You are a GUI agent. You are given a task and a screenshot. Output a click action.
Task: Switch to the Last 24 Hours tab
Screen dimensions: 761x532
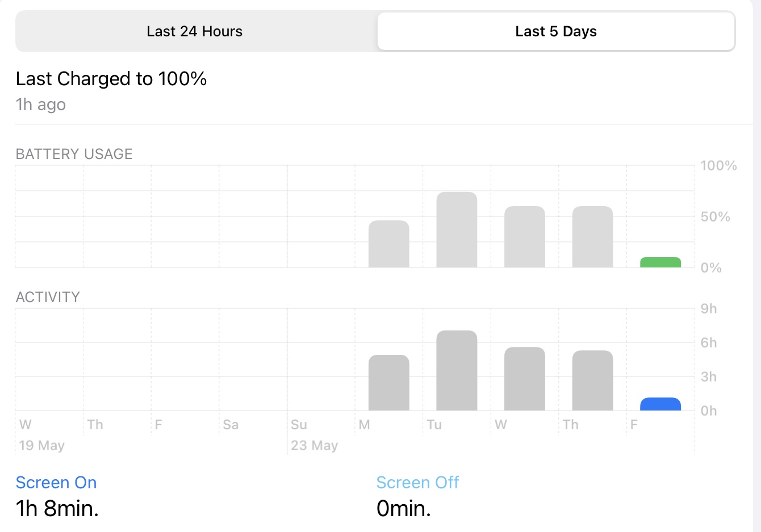pos(195,31)
